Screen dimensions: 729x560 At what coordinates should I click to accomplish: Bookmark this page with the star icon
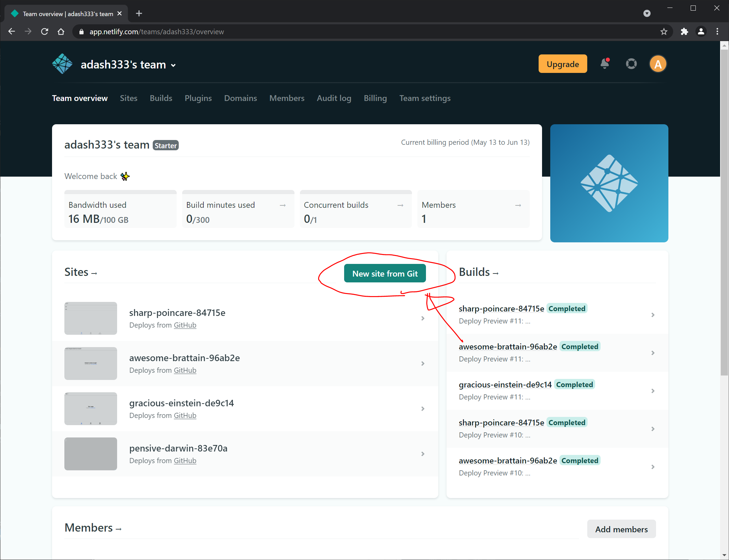(x=664, y=32)
